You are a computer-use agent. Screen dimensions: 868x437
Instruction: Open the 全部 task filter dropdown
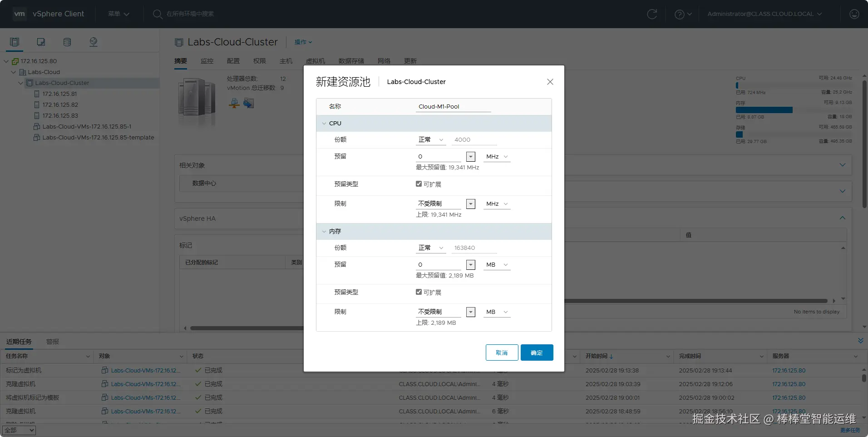point(19,430)
